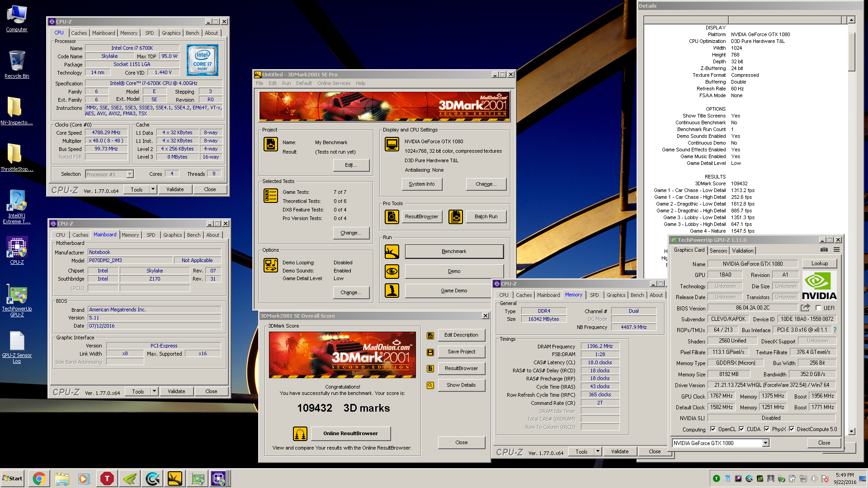Click the Game Demo joystick icon
The width and height of the screenshot is (868, 488).
coord(392,291)
